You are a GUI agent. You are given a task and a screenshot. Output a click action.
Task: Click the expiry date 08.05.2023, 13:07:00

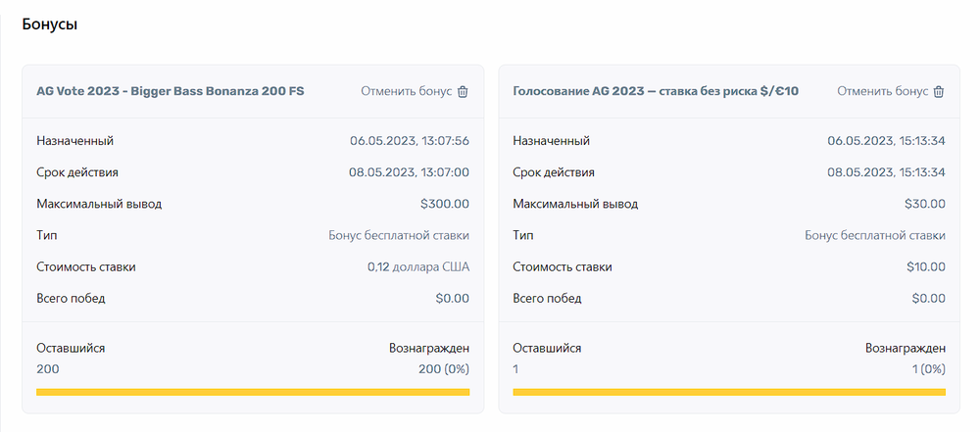(409, 172)
